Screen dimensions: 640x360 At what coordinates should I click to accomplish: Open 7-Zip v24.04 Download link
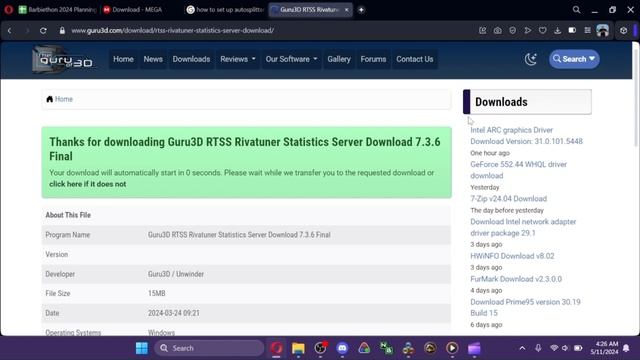(x=508, y=199)
